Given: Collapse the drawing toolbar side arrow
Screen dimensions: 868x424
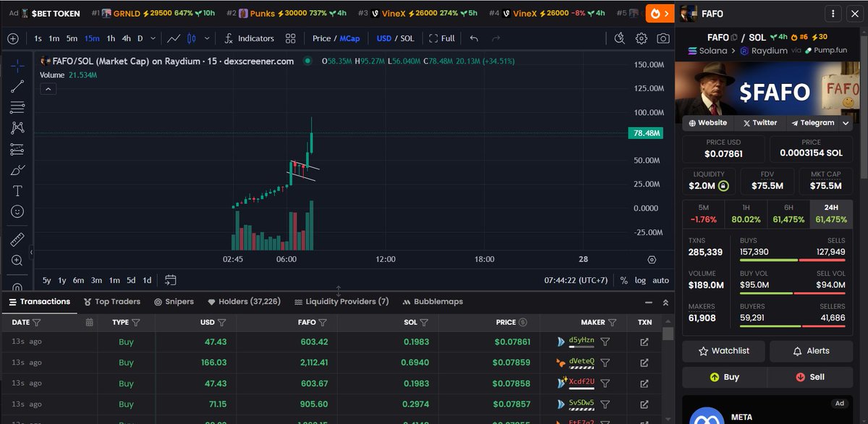Looking at the screenshot, I should click(x=30, y=252).
